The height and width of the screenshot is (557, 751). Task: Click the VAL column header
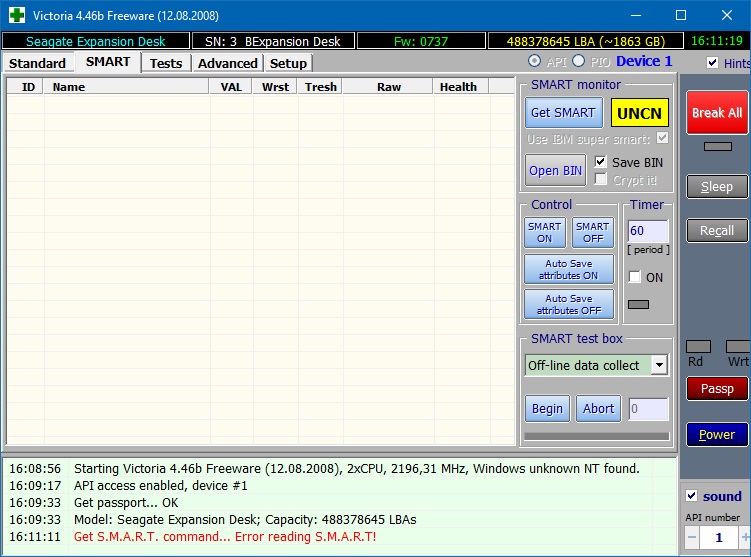point(231,87)
